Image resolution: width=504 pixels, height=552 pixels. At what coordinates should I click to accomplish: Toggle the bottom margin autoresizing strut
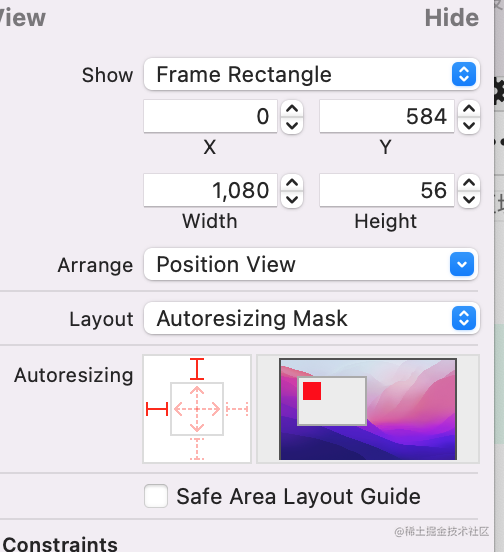pyautogui.click(x=197, y=449)
